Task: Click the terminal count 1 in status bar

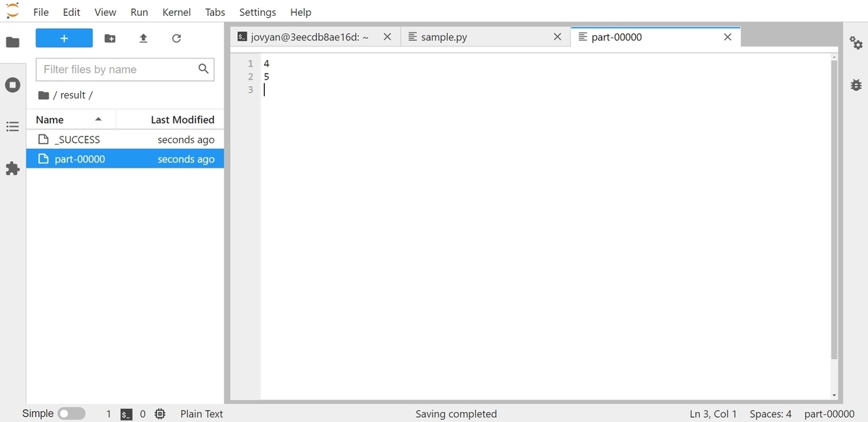Action: pos(109,414)
